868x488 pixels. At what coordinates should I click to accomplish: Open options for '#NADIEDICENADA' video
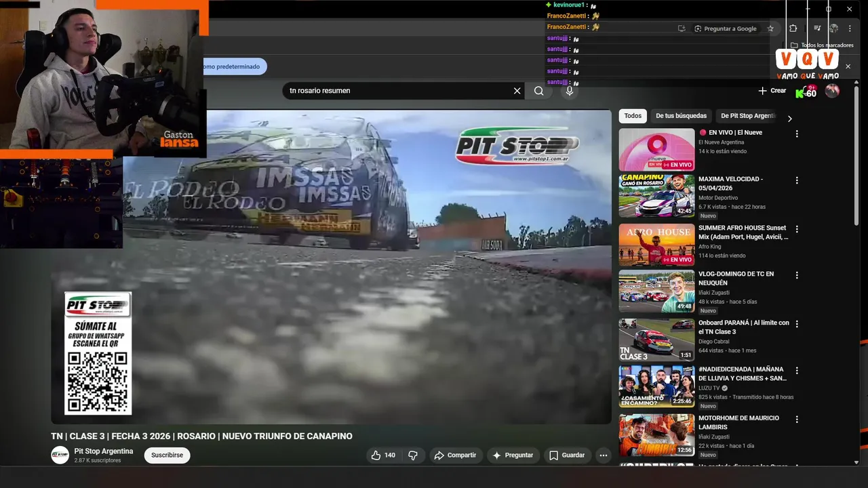[x=797, y=371]
